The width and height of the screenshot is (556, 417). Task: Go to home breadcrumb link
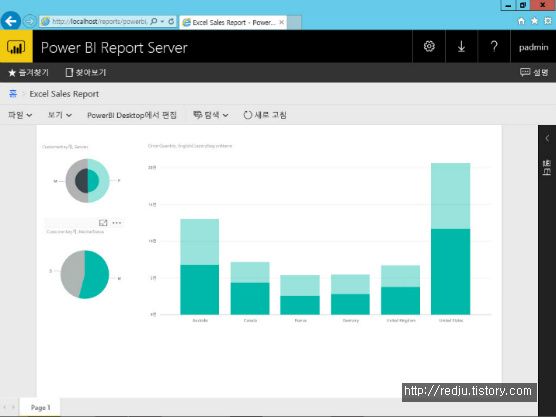(13, 94)
